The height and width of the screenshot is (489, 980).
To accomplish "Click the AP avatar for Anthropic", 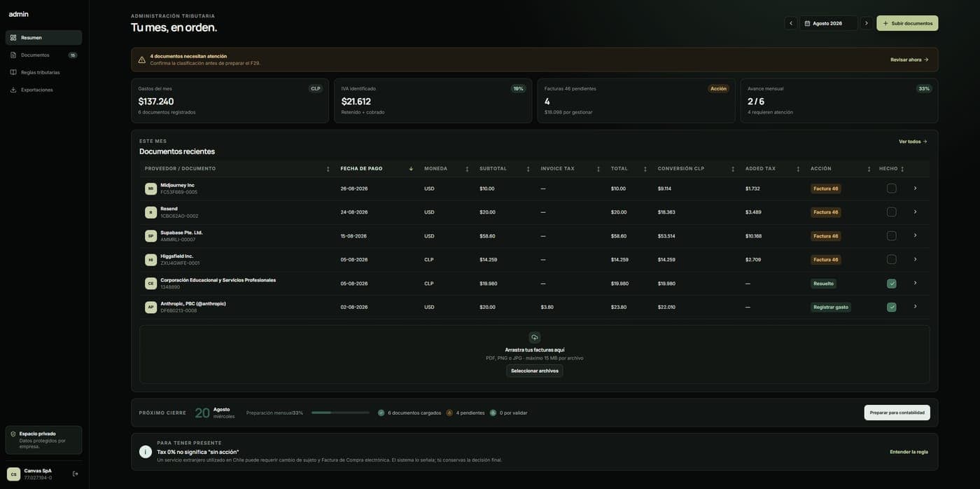I will click(x=150, y=307).
